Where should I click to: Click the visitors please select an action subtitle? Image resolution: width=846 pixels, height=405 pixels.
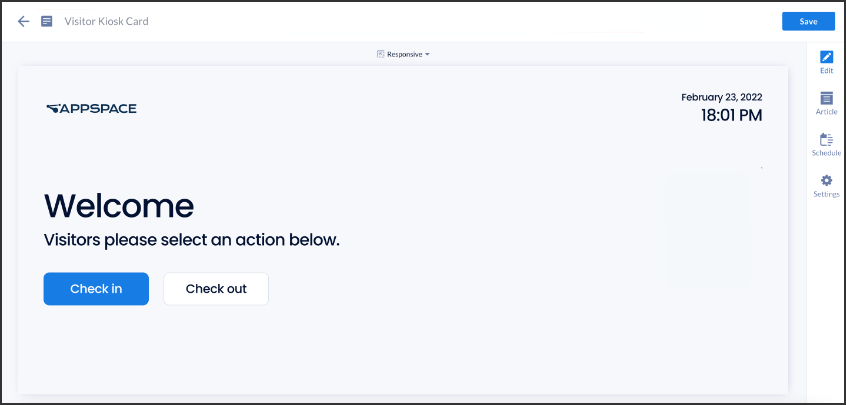pyautogui.click(x=192, y=241)
